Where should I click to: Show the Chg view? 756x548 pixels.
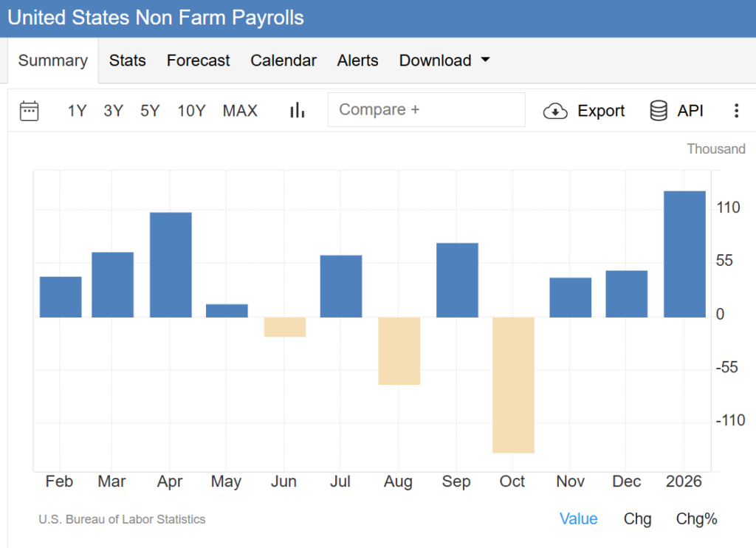point(637,519)
